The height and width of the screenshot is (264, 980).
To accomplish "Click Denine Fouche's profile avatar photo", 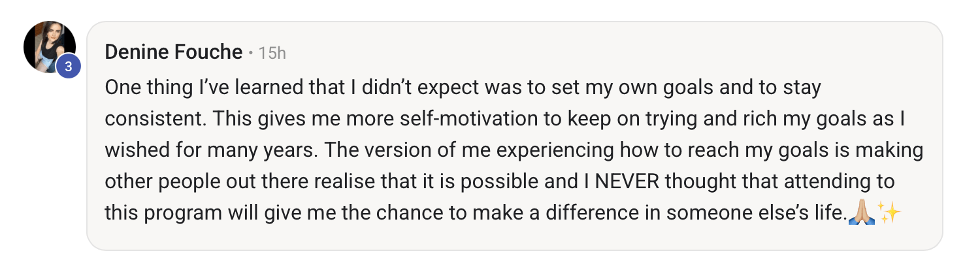I will [49, 46].
